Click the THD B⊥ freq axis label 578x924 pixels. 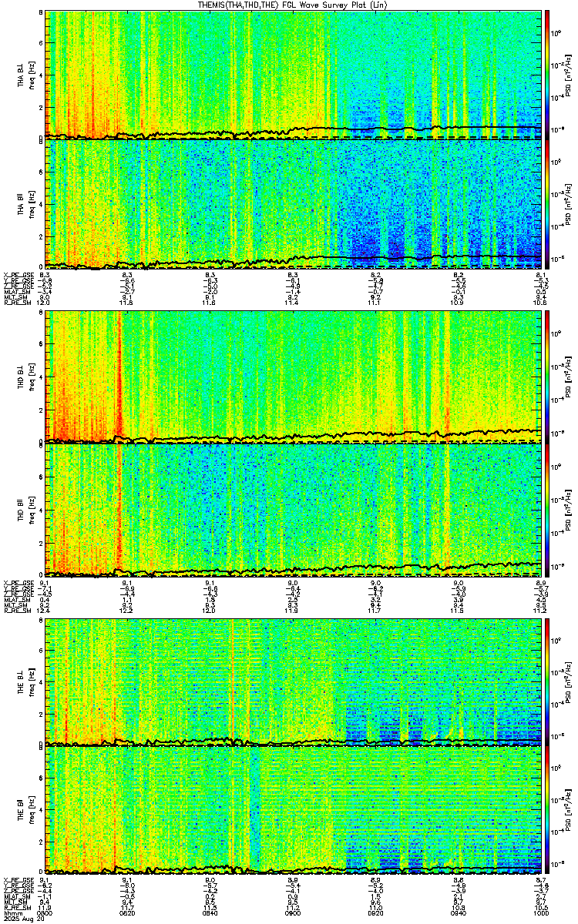pos(27,377)
